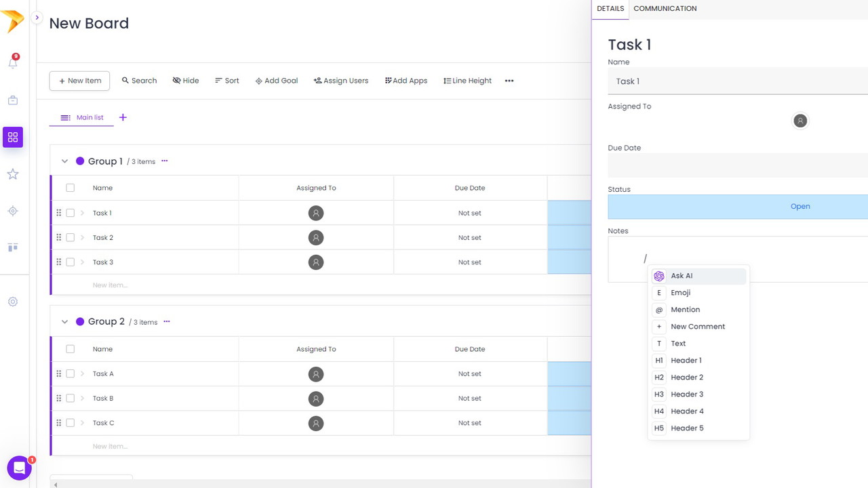Click the Due Date input field
Screen dimensions: 868x488
pos(738,165)
